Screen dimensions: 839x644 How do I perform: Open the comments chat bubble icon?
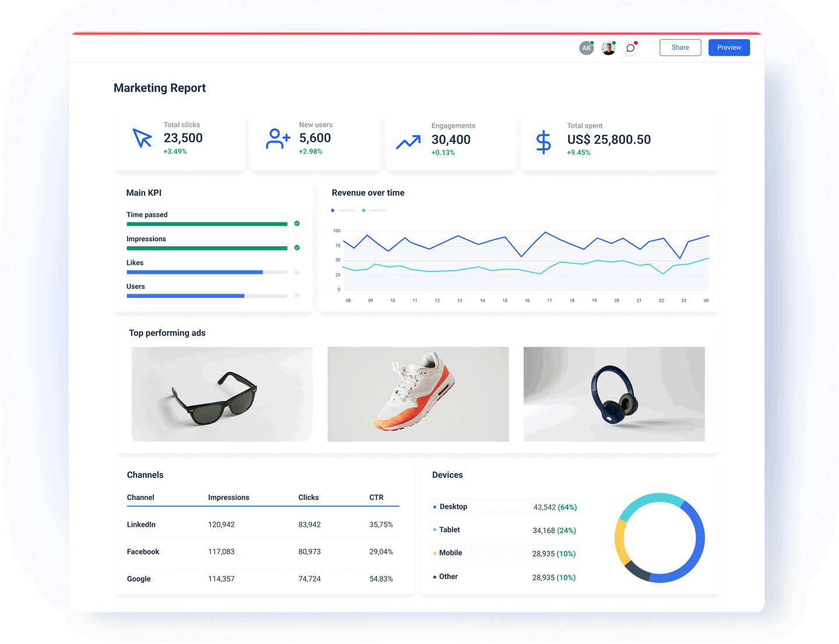pos(630,48)
